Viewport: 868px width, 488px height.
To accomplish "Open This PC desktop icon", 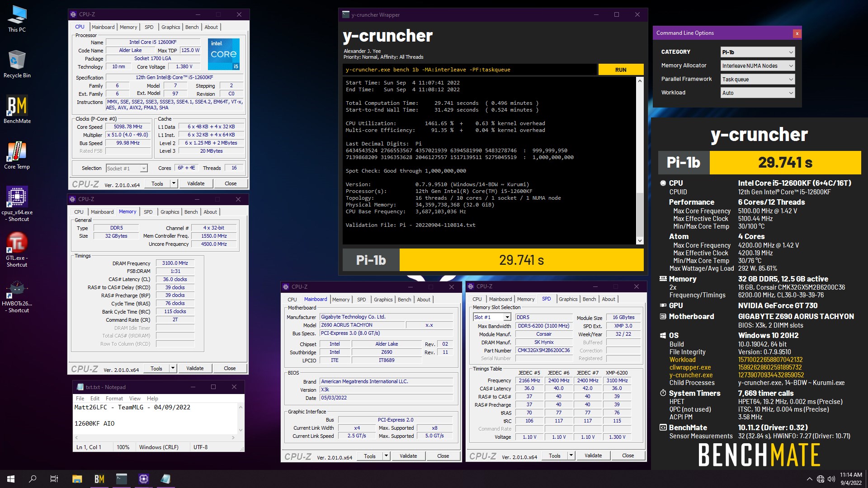I will (17, 19).
